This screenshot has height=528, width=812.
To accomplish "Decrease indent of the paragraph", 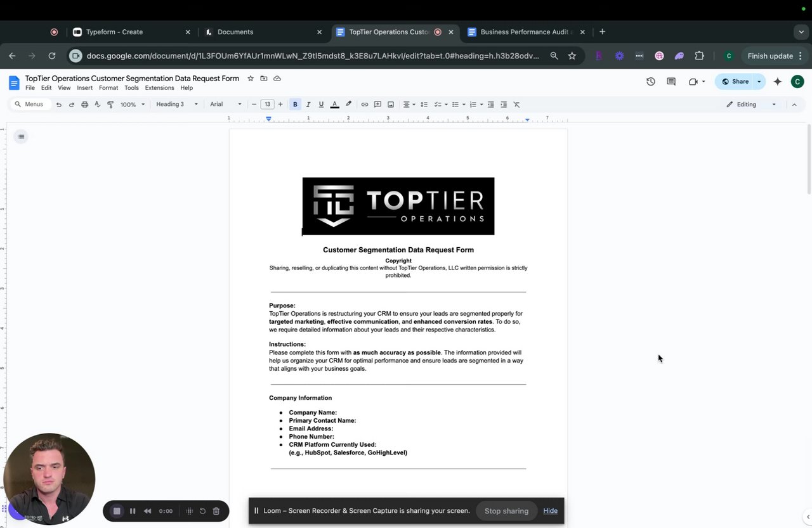I will click(490, 105).
